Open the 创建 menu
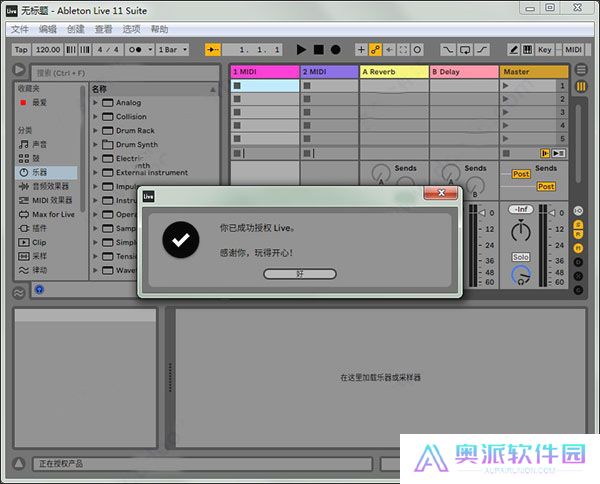 click(x=75, y=29)
